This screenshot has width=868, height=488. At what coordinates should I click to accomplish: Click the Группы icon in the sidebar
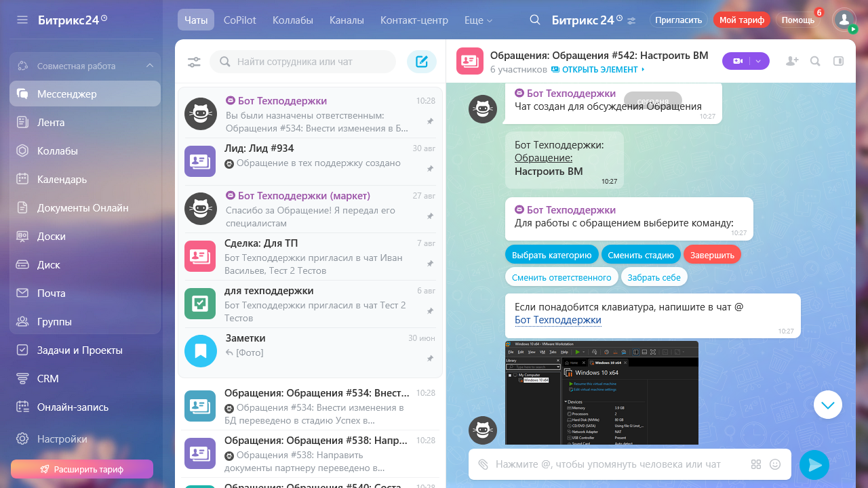[22, 321]
